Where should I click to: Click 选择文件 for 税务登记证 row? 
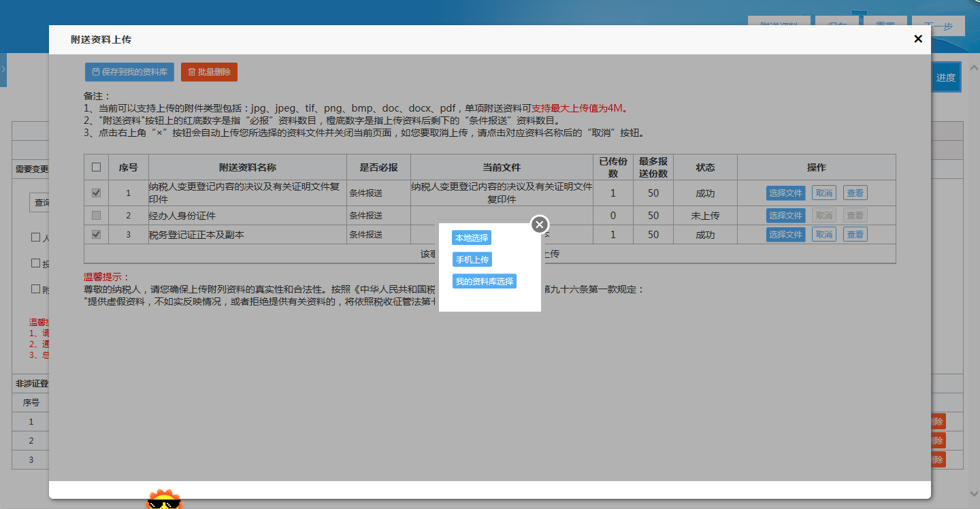pyautogui.click(x=786, y=235)
